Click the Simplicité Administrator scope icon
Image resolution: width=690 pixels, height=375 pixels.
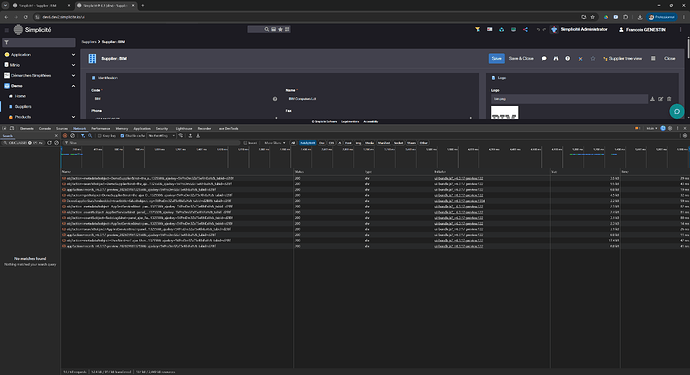(554, 29)
